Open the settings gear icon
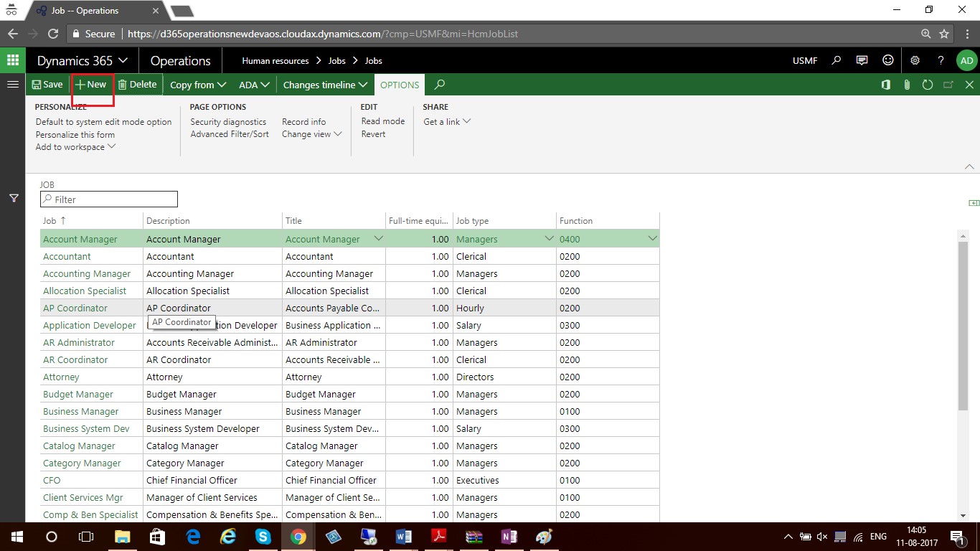980x551 pixels. [x=915, y=60]
